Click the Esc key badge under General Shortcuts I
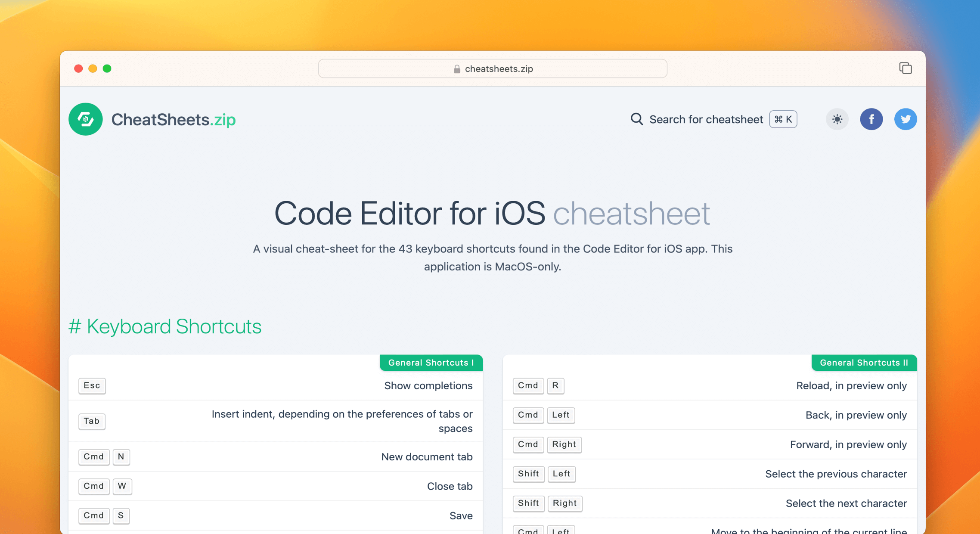The height and width of the screenshot is (534, 980). click(x=92, y=386)
